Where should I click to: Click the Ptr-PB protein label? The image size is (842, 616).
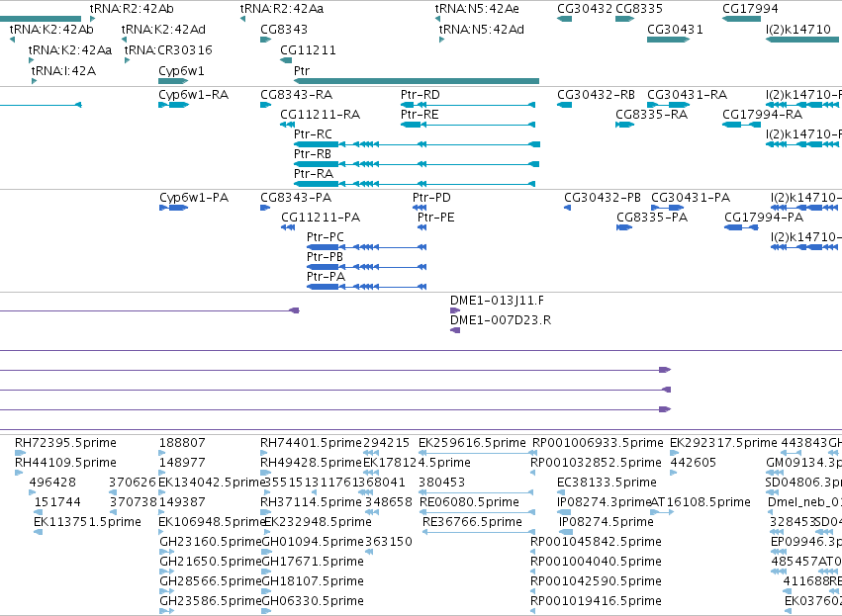coord(325,257)
